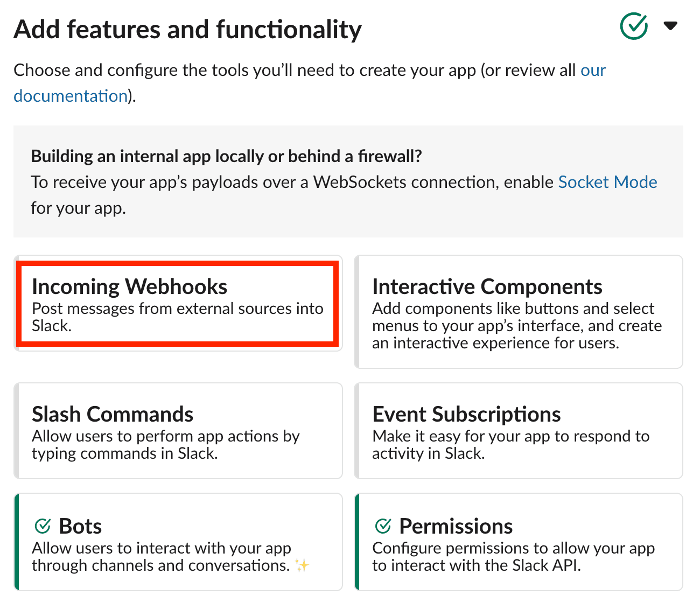This screenshot has width=700, height=602.
Task: Collapse the Add features and functionality section
Action: (670, 26)
